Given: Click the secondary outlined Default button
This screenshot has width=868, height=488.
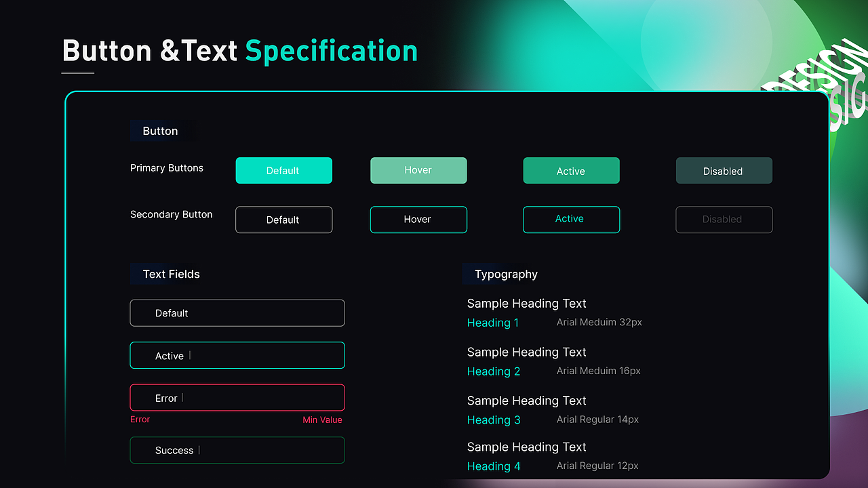Looking at the screenshot, I should pyautogui.click(x=283, y=220).
